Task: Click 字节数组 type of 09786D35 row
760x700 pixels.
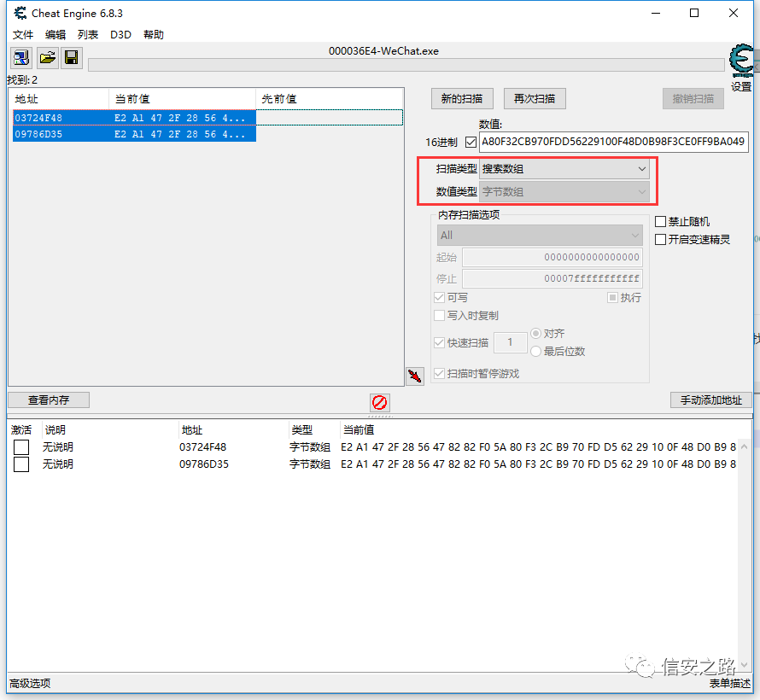Action: coord(310,464)
